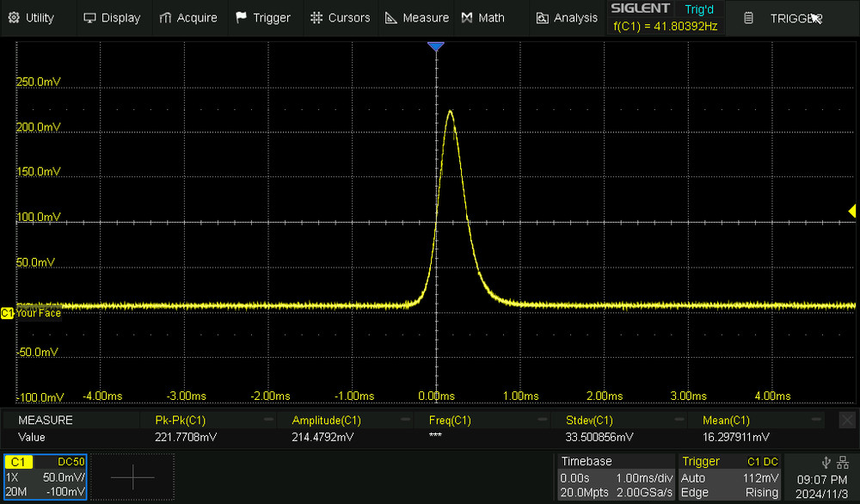Open the Display menu
The width and height of the screenshot is (860, 504).
[112, 17]
